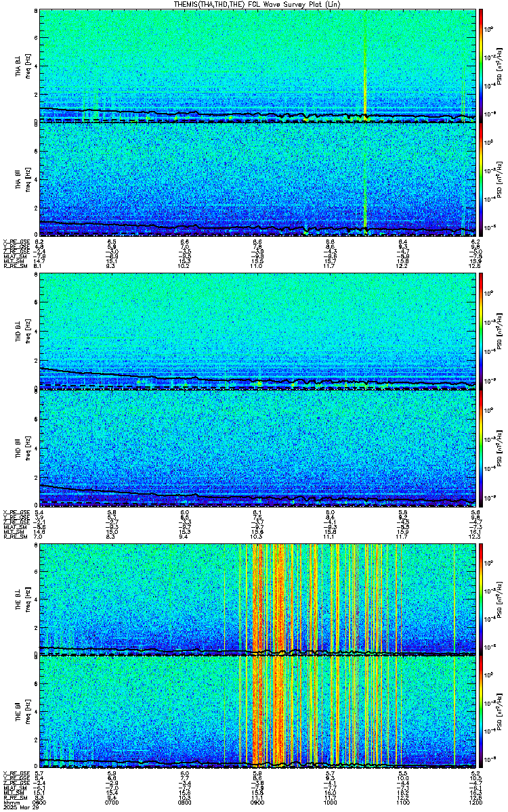Click the R_RE_SM row label under THE panels
Screen dimensions: 508x812
[x=13, y=798]
